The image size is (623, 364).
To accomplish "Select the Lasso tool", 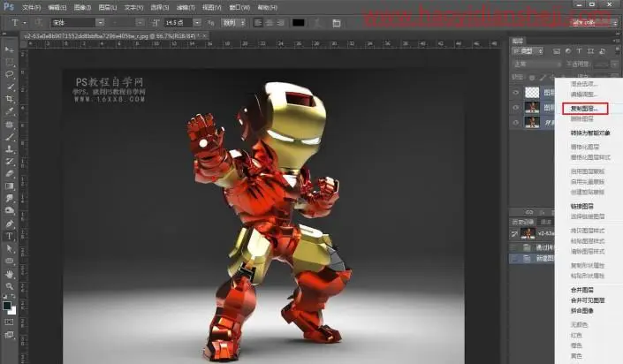I will click(x=9, y=74).
